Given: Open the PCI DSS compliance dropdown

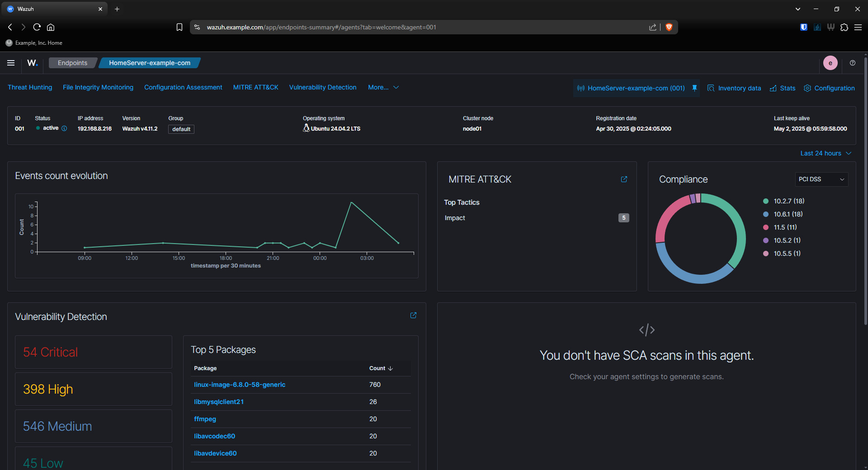Looking at the screenshot, I should point(821,179).
